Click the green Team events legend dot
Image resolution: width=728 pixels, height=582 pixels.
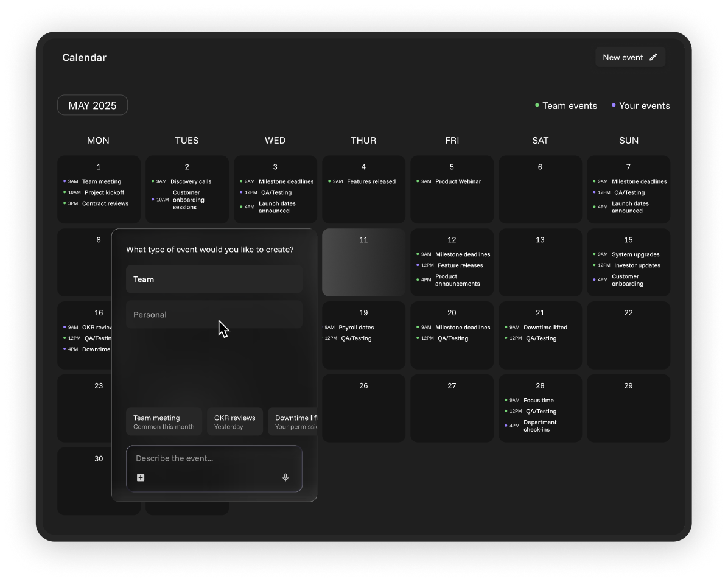tap(537, 105)
